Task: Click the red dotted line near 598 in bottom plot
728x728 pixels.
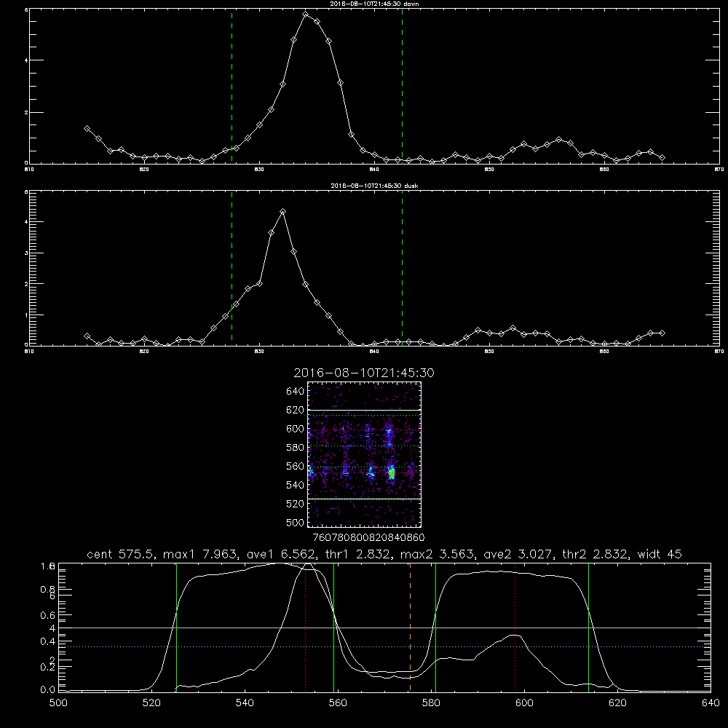Action: coord(515,628)
